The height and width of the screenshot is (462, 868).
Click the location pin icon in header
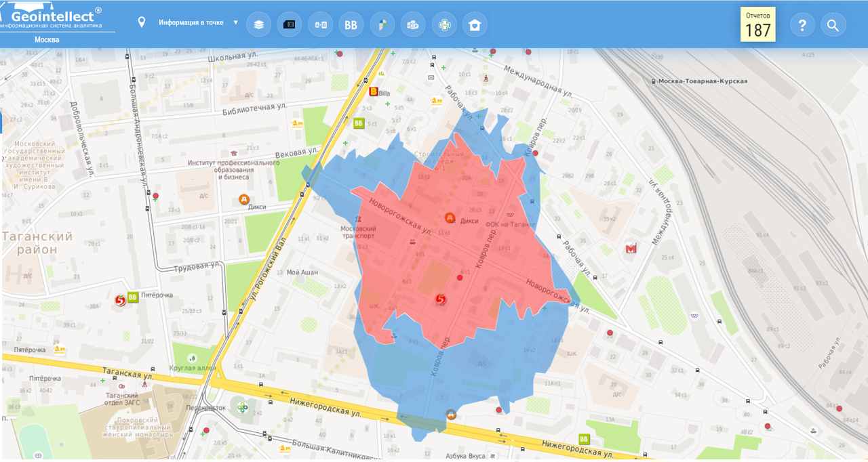coord(142,22)
